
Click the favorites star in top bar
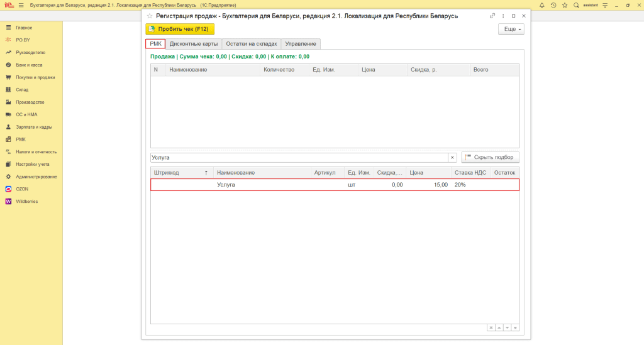(x=565, y=5)
